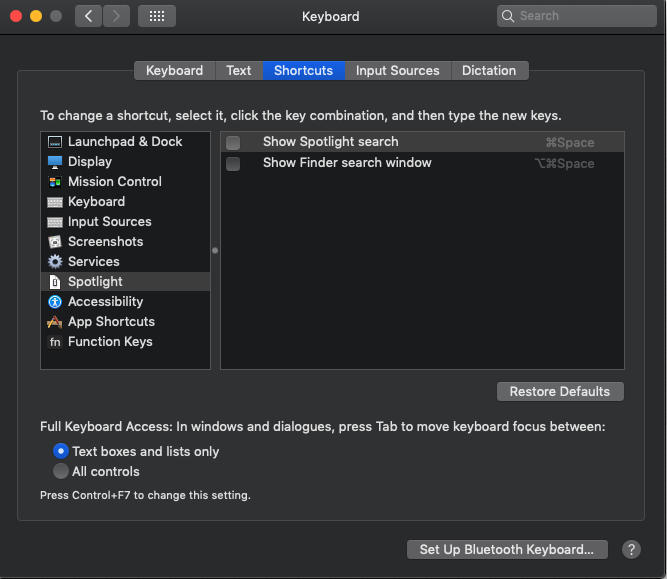Image resolution: width=667 pixels, height=579 pixels.
Task: Select Spotlight category label
Action: pos(95,282)
